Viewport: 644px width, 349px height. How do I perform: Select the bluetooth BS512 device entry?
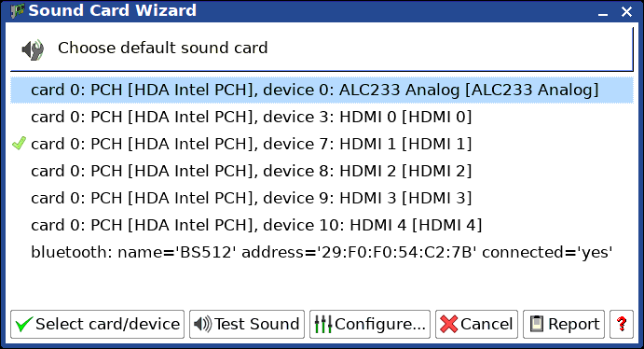coord(322,252)
